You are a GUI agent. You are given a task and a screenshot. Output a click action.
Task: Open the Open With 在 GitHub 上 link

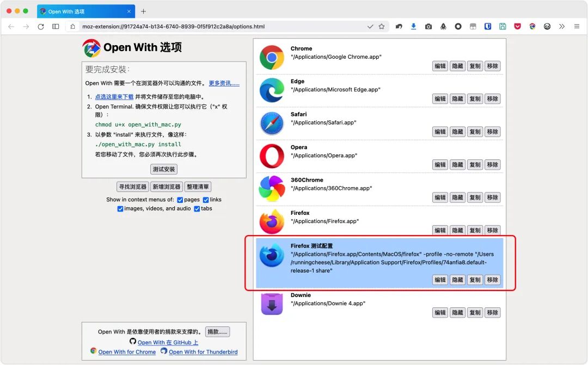click(168, 343)
